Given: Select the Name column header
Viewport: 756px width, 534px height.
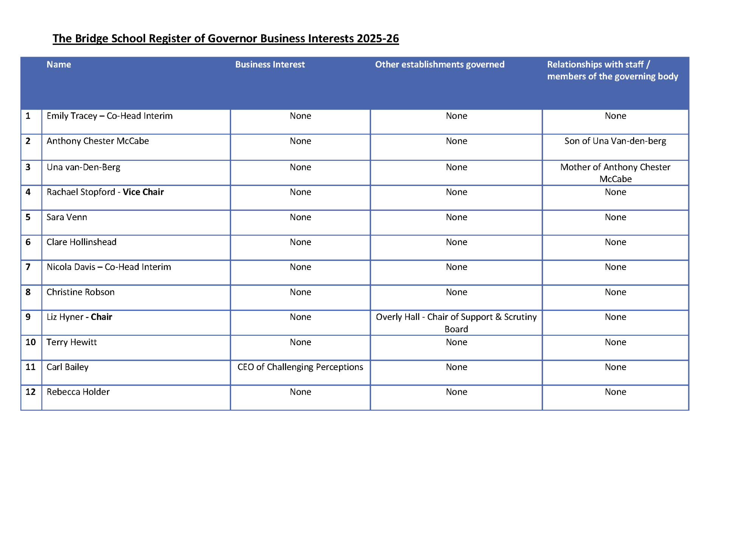Looking at the screenshot, I should 59,65.
